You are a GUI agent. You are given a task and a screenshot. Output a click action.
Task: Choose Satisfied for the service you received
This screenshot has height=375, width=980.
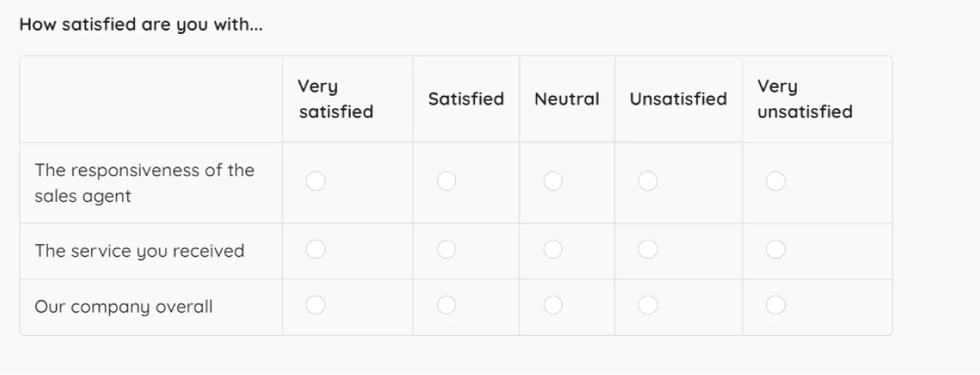446,249
